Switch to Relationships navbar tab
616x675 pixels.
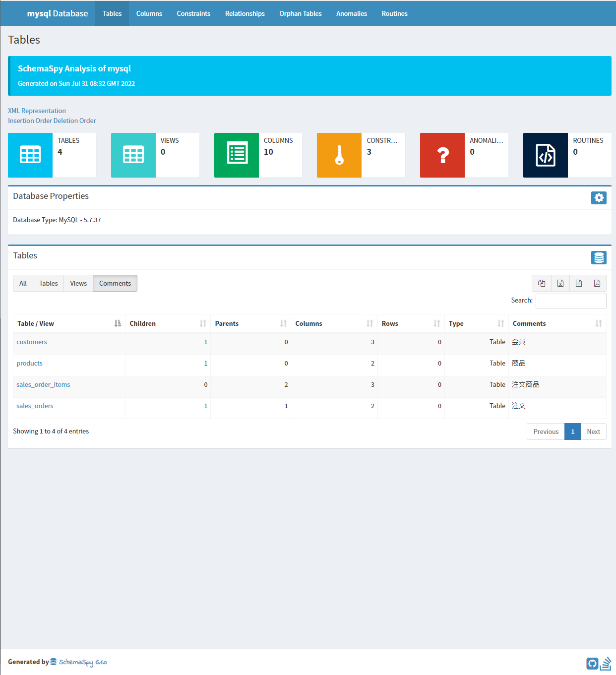pyautogui.click(x=245, y=13)
